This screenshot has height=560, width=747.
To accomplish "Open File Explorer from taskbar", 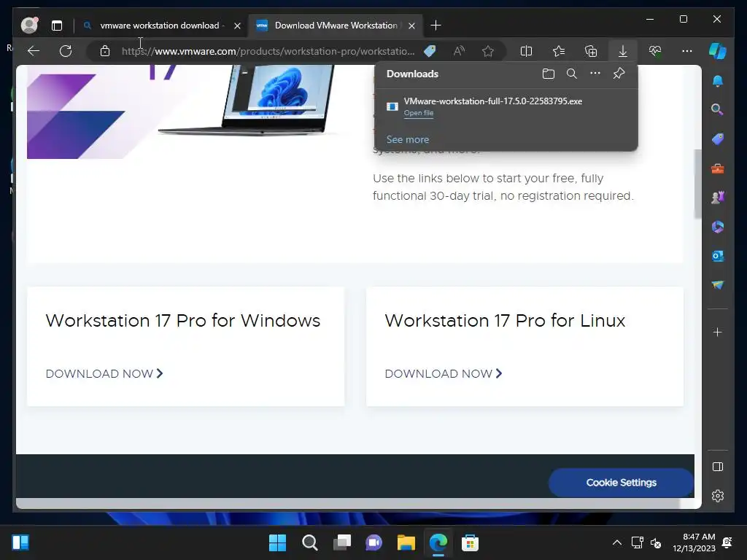I will (x=406, y=542).
